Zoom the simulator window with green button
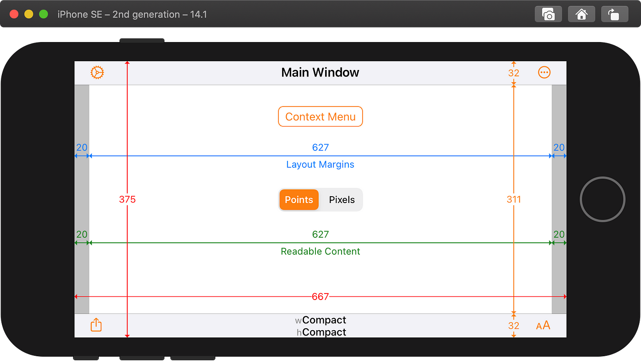641x364 pixels. click(43, 14)
